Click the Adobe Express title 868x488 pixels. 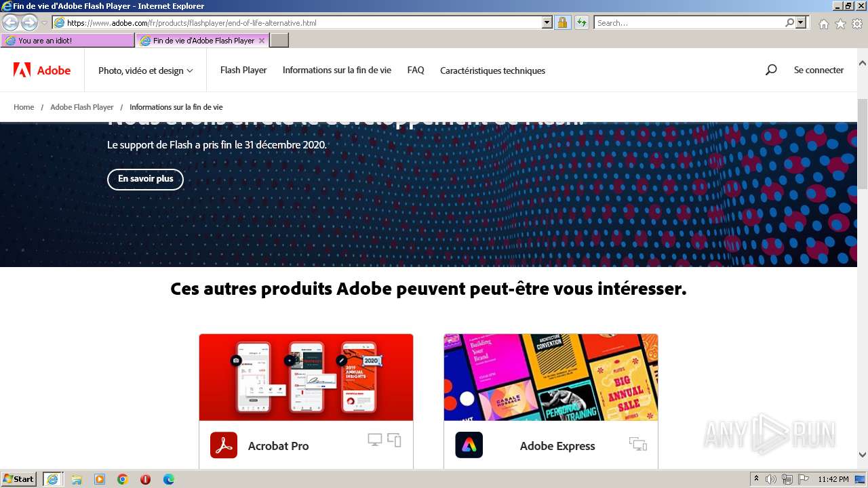coord(557,446)
